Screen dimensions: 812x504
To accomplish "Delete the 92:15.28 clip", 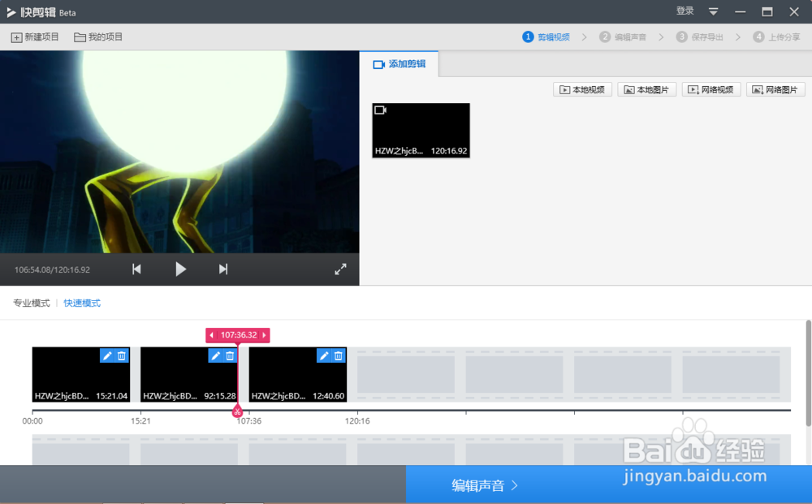I will click(x=230, y=355).
